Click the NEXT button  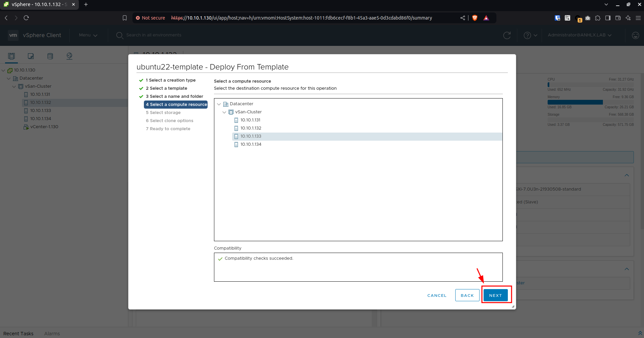tap(495, 295)
